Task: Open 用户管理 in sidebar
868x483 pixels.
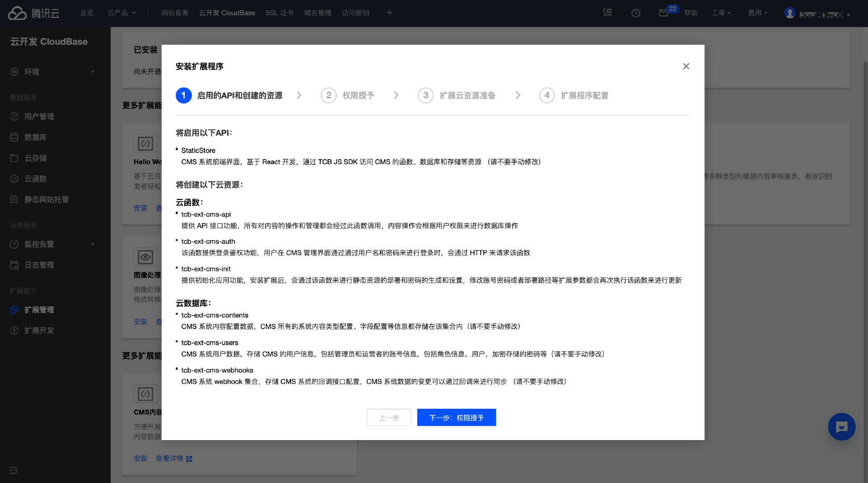Action: pyautogui.click(x=39, y=116)
